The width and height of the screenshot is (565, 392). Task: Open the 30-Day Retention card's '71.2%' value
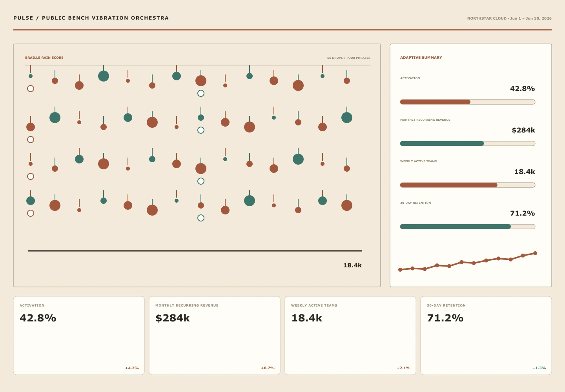point(445,318)
